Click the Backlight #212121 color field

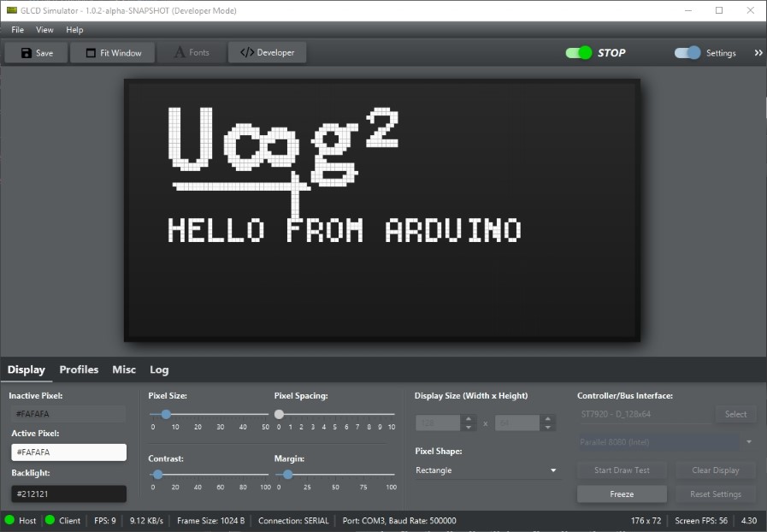click(68, 494)
